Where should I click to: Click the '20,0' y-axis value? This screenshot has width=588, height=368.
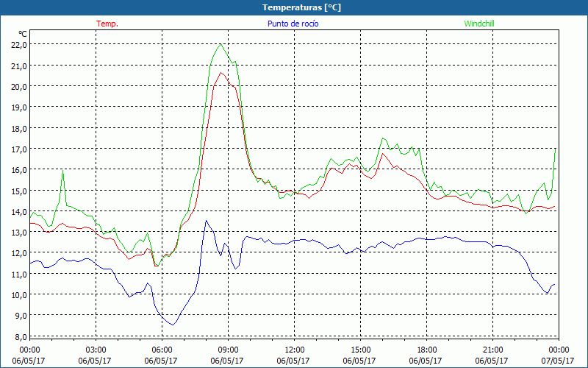[20, 86]
